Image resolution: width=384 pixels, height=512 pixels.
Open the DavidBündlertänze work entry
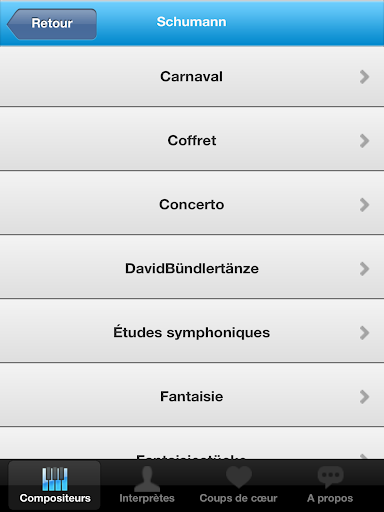click(192, 269)
